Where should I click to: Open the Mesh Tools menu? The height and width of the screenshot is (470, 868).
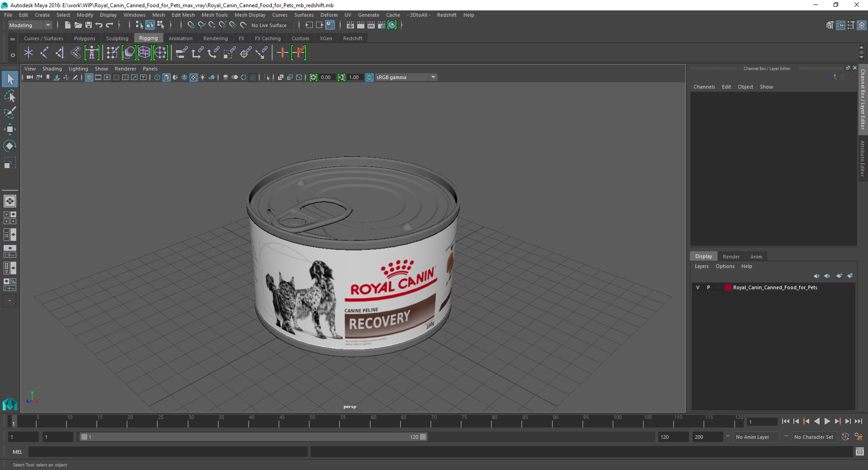coord(214,15)
